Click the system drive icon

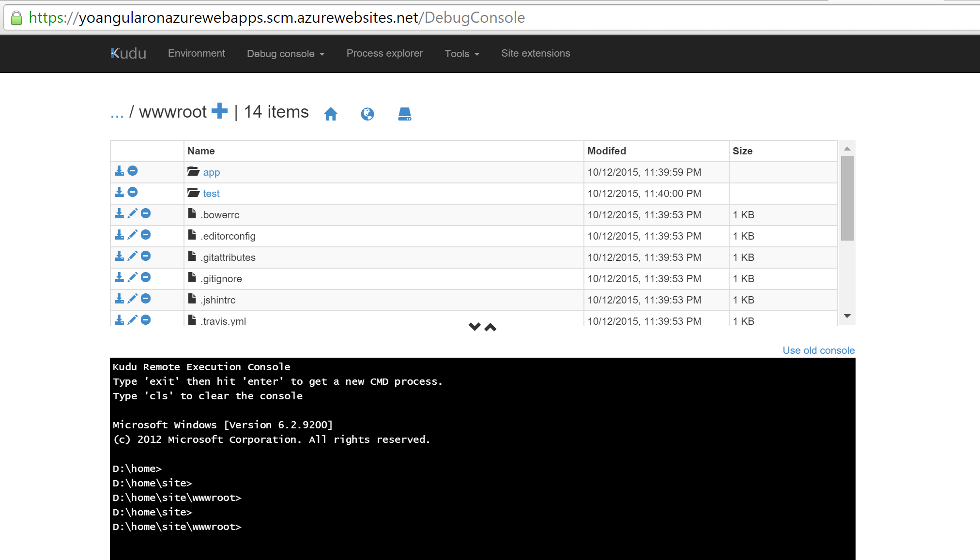[404, 114]
